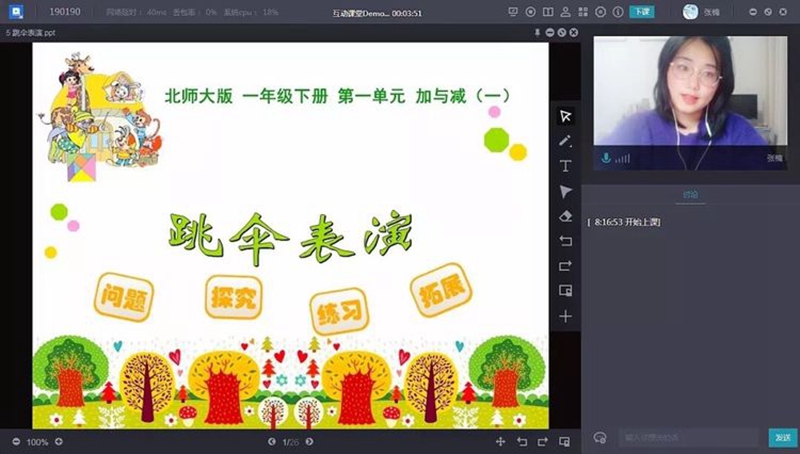This screenshot has width=800, height=454.
Task: Click the info circle icon
Action: point(618,12)
